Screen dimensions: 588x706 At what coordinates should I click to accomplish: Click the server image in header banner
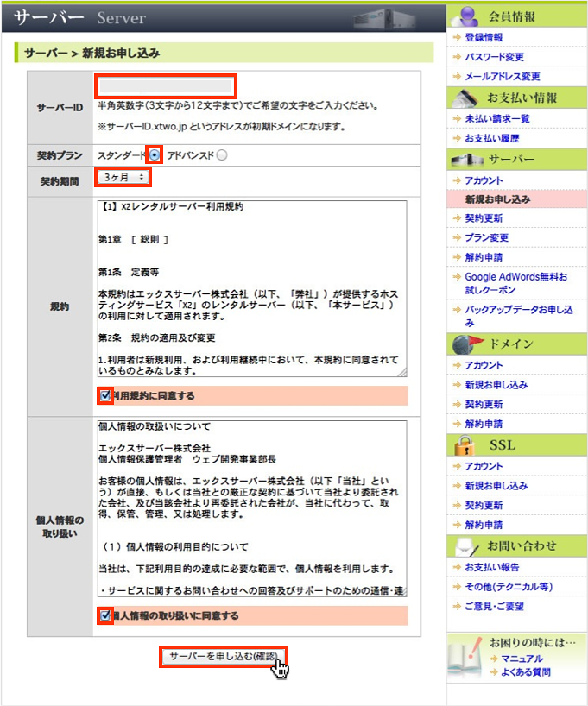tap(384, 18)
